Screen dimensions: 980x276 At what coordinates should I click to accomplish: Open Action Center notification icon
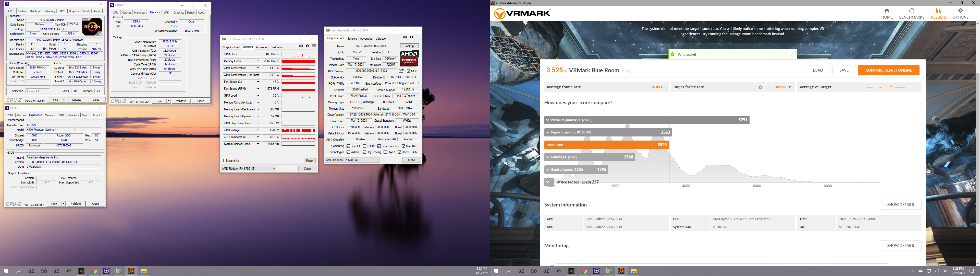[x=971, y=271]
